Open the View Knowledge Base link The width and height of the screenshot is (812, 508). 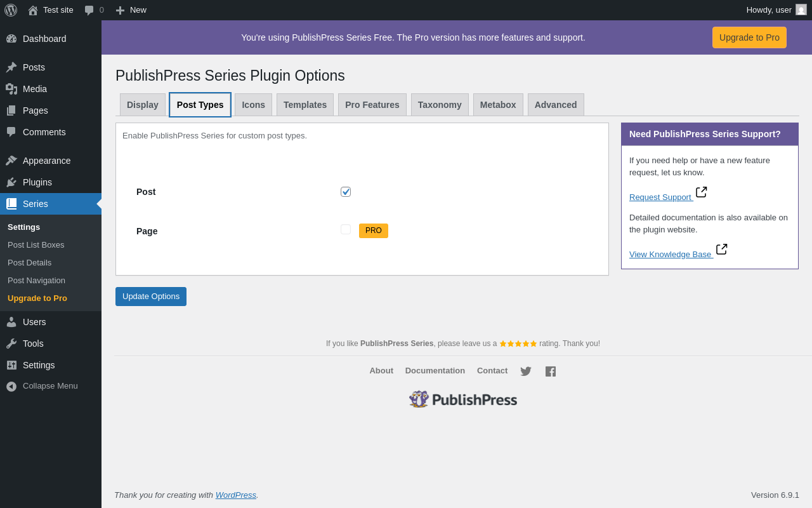point(671,255)
